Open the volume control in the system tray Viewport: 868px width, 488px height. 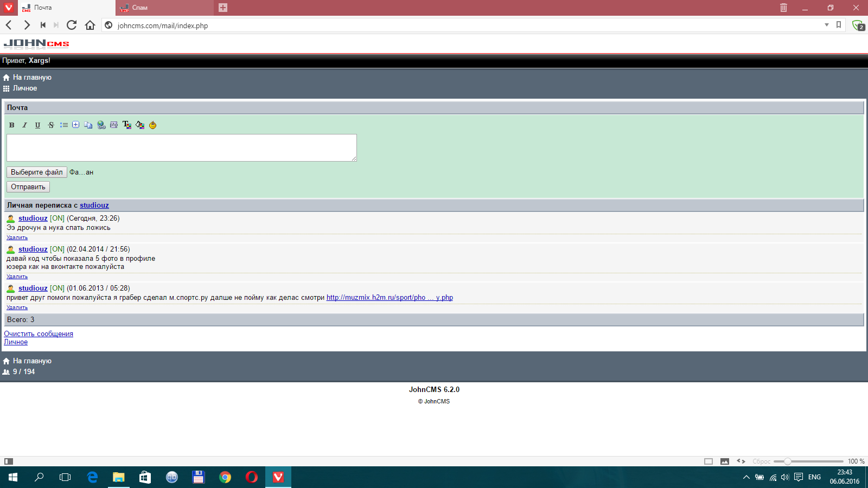click(785, 477)
